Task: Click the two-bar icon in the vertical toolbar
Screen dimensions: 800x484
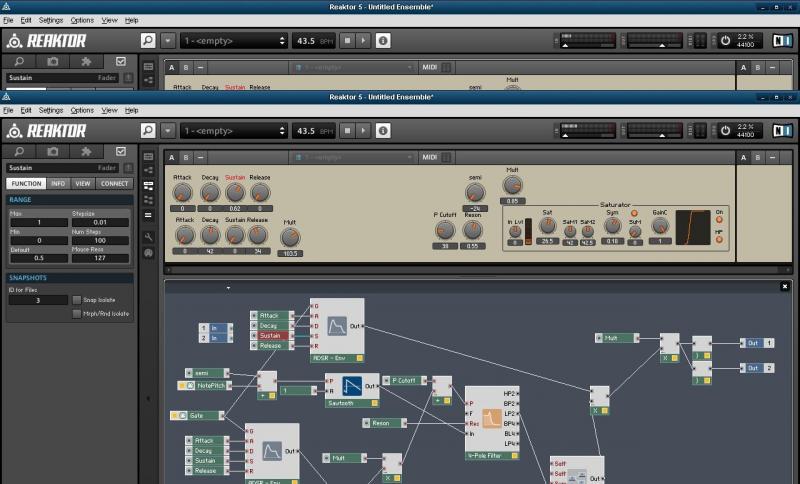Action: 148,215
